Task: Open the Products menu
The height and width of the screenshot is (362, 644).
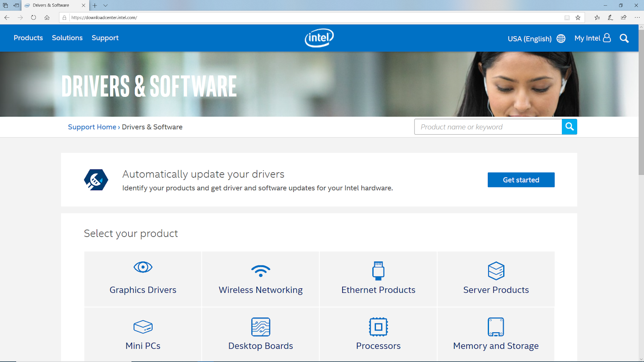Action: click(28, 38)
